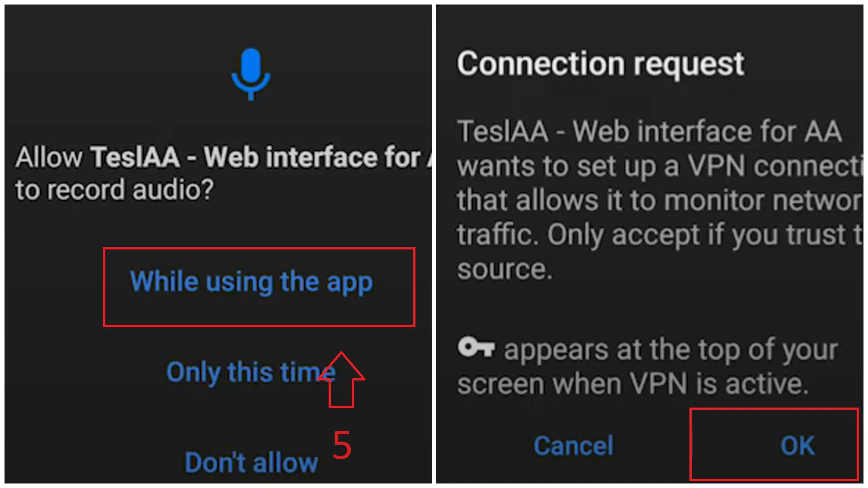Tap 'Don't allow' to deny audio
Viewport: 868px width, 488px height.
pos(251,462)
